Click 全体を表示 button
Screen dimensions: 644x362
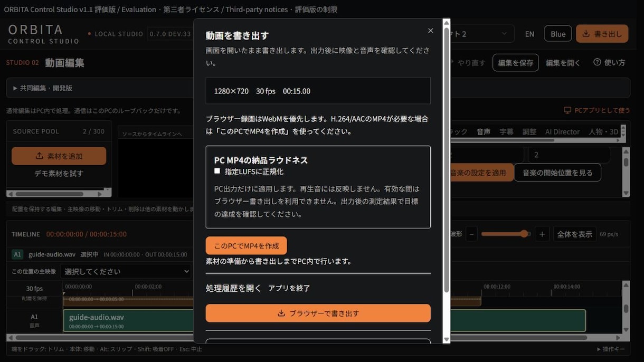pos(575,234)
